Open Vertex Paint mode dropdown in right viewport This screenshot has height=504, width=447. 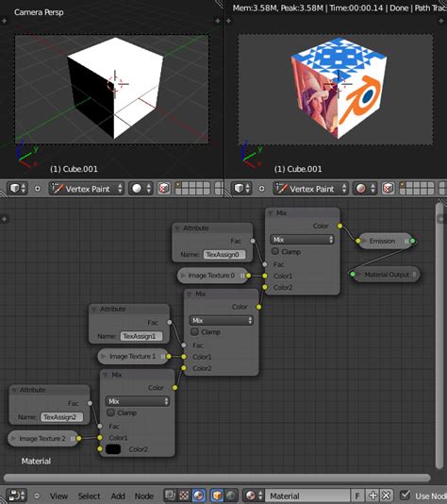(x=311, y=189)
